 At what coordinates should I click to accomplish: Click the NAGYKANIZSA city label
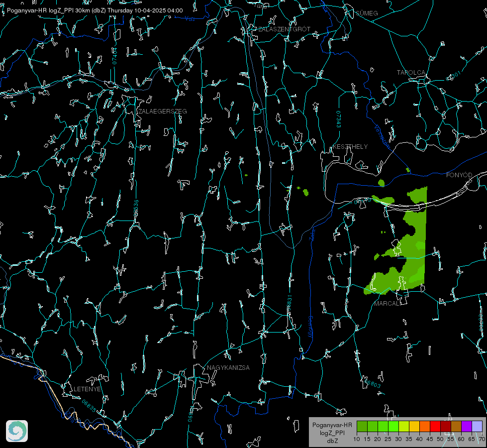click(228, 368)
